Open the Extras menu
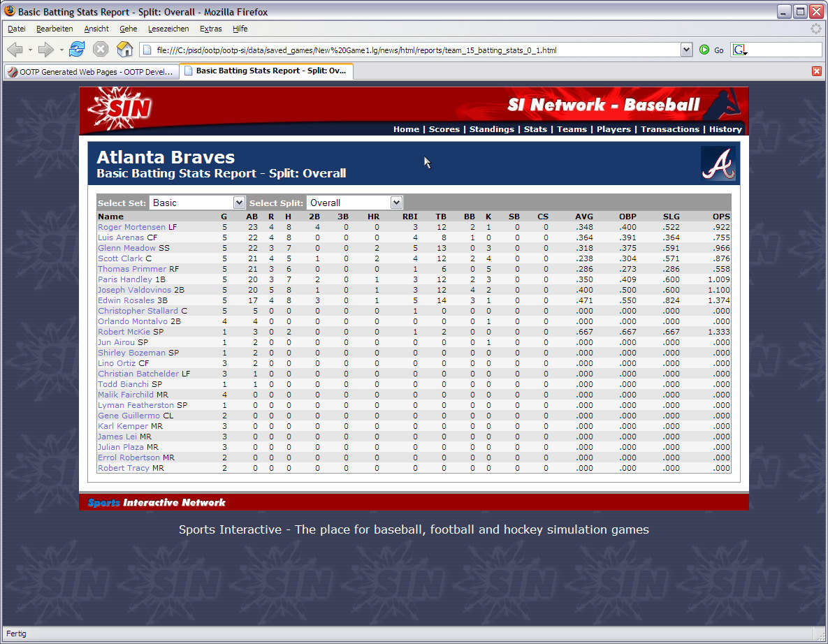828x644 pixels. pyautogui.click(x=211, y=29)
